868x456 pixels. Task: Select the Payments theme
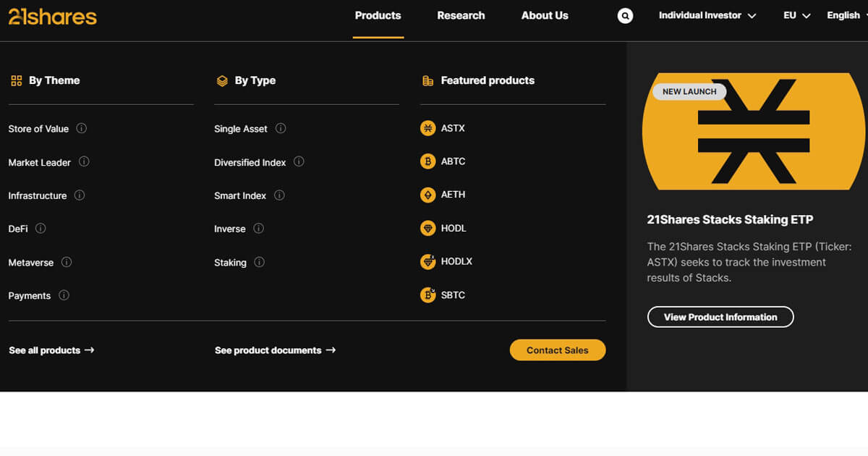[x=29, y=296]
